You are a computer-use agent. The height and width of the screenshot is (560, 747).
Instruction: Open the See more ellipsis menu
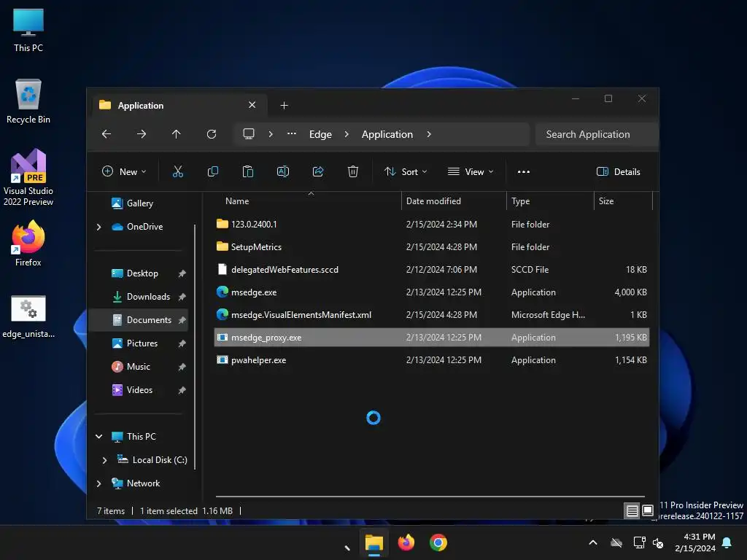point(524,172)
